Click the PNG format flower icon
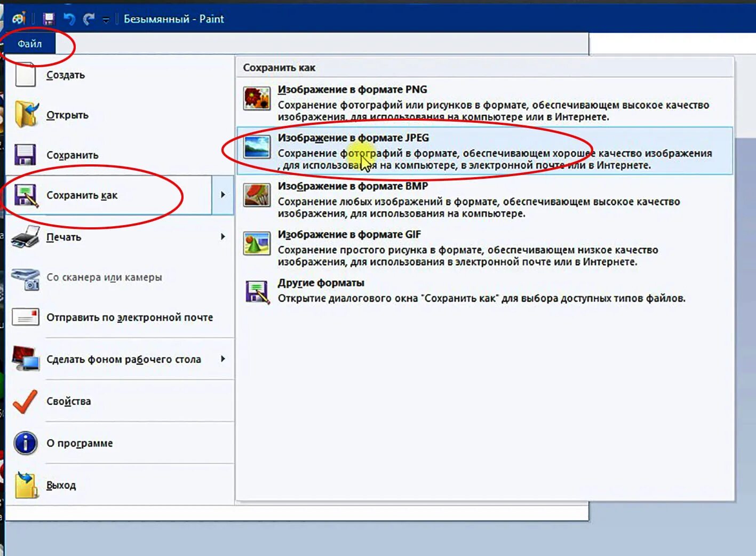 click(x=257, y=98)
